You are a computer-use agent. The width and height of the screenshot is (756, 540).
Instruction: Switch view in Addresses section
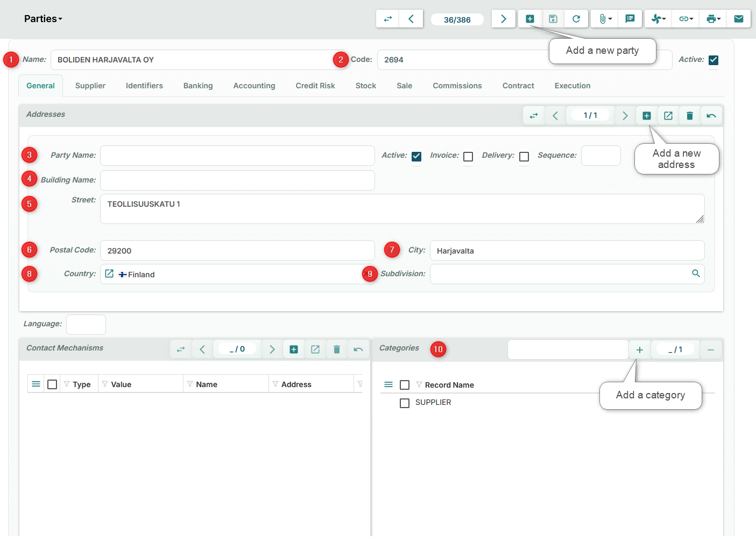pyautogui.click(x=534, y=116)
